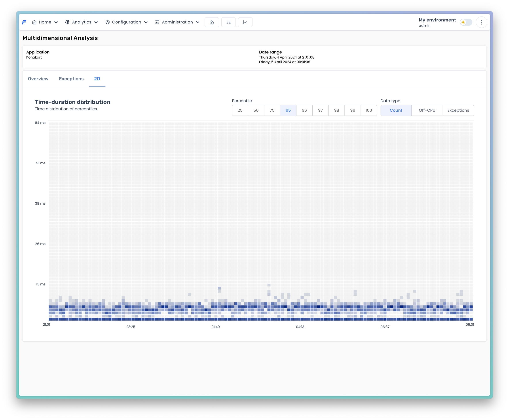Image resolution: width=509 pixels, height=420 pixels.
Task: Expand the Configuration menu chevron
Action: [x=146, y=22]
